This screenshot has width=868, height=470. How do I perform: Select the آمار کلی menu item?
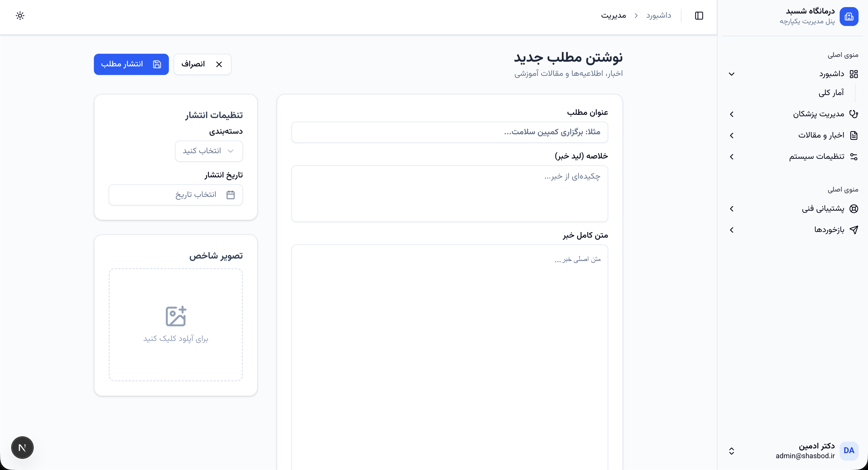point(831,93)
